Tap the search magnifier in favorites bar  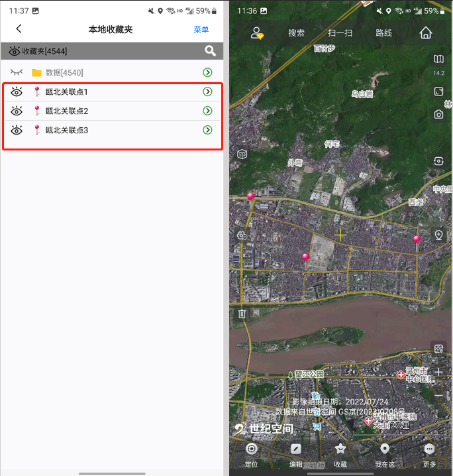click(x=210, y=51)
